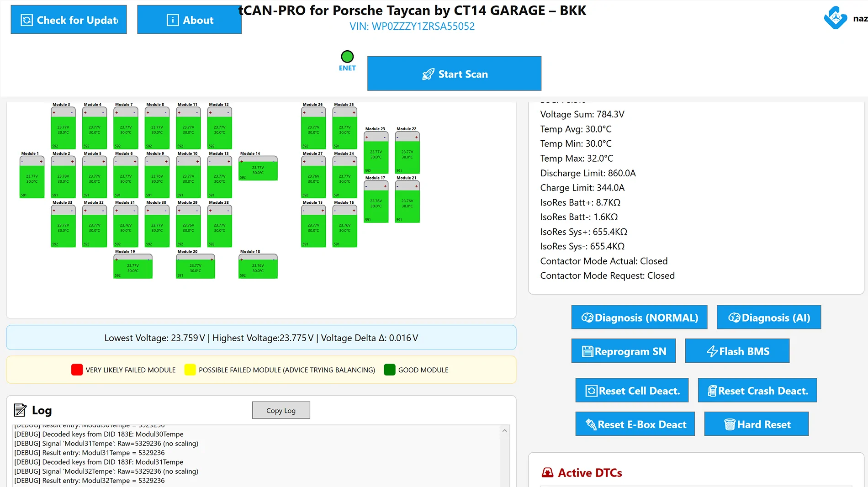Screen dimensions: 868x487
Task: Select battery Module 26
Action: pos(313,128)
